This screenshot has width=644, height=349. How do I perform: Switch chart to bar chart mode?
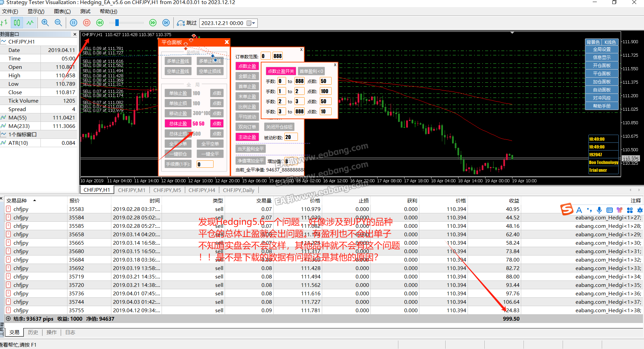[4, 23]
